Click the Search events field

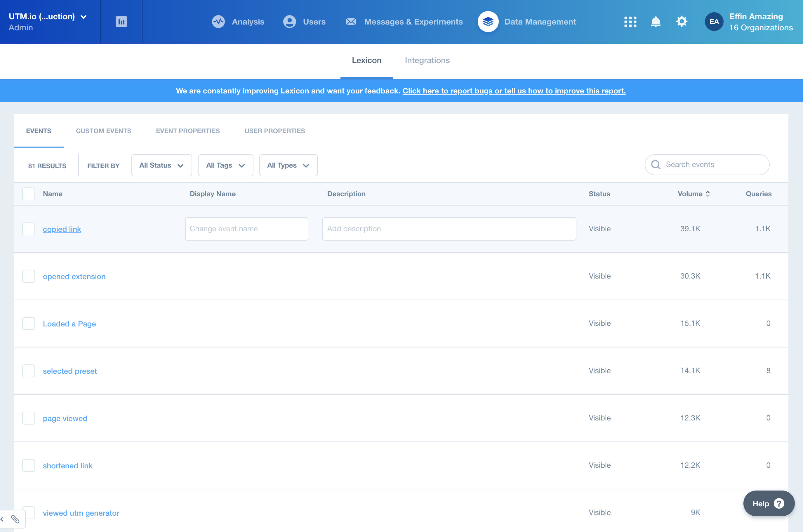[707, 165]
